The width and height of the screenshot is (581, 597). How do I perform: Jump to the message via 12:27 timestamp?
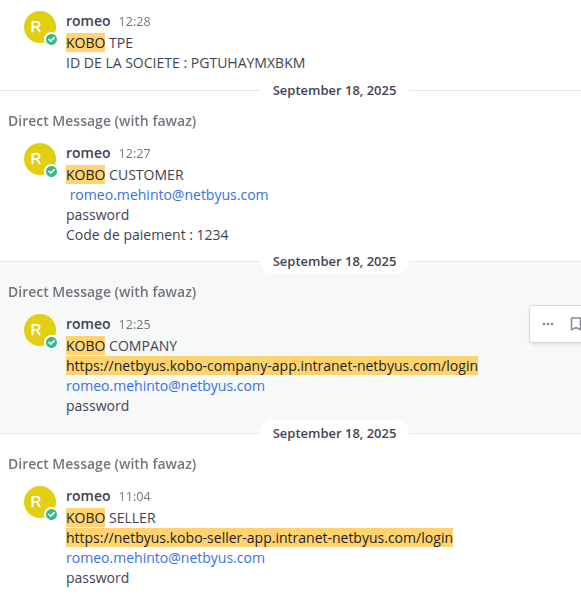coord(134,154)
